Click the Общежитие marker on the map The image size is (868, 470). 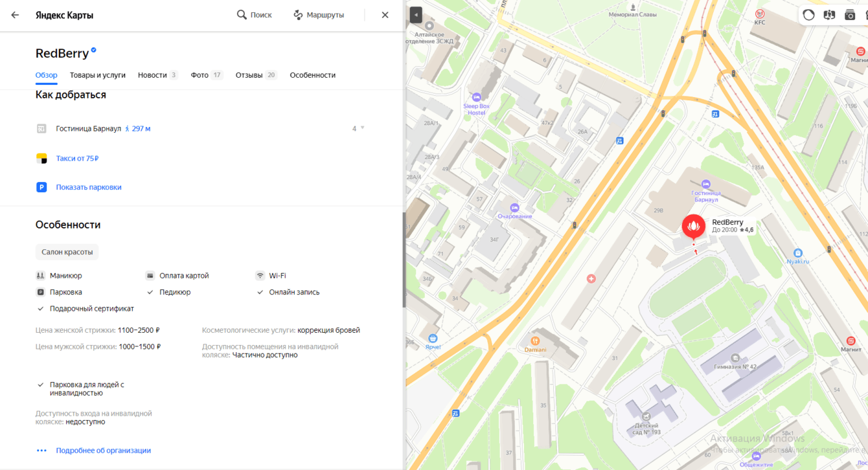click(756, 456)
